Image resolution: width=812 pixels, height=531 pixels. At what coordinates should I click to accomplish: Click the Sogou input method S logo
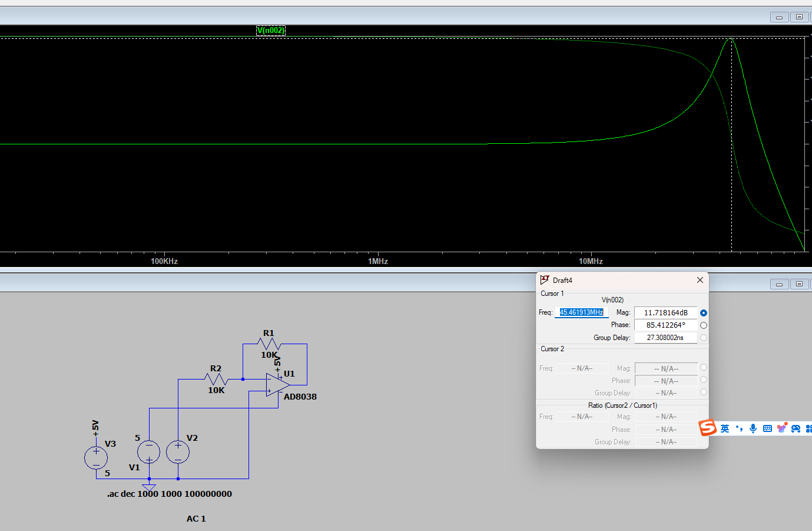(x=708, y=427)
